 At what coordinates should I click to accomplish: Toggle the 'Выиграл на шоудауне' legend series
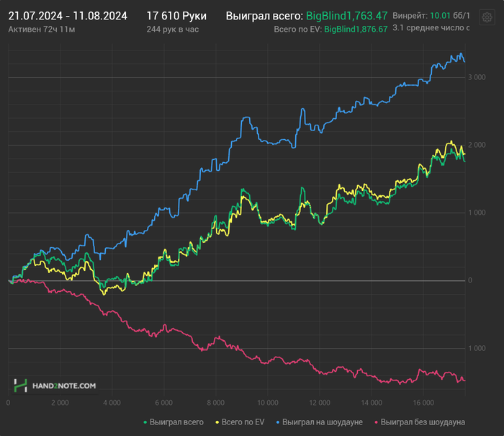click(x=320, y=422)
